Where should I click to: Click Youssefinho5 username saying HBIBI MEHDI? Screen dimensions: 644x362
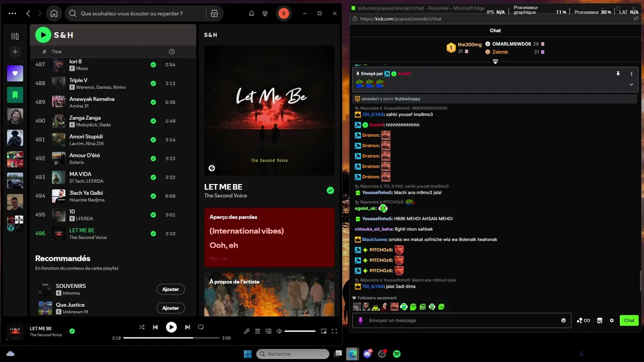click(x=377, y=219)
